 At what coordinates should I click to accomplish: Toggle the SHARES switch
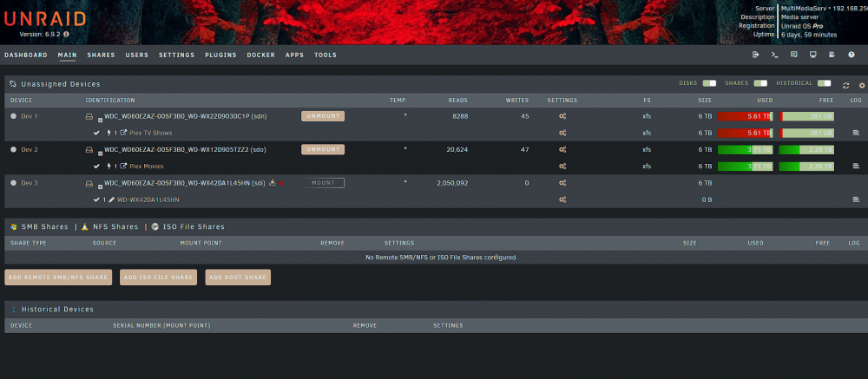pyautogui.click(x=760, y=83)
